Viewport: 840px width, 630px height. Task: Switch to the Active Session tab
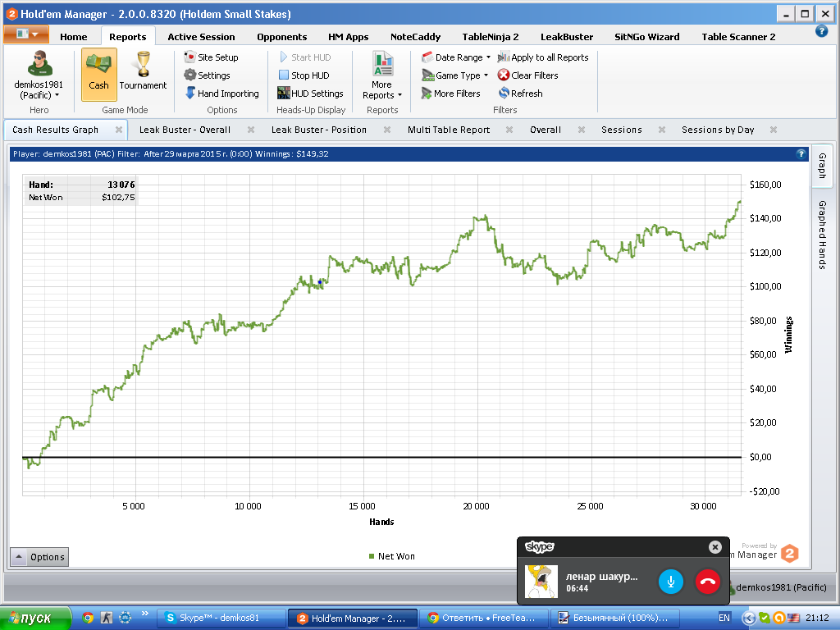point(201,37)
